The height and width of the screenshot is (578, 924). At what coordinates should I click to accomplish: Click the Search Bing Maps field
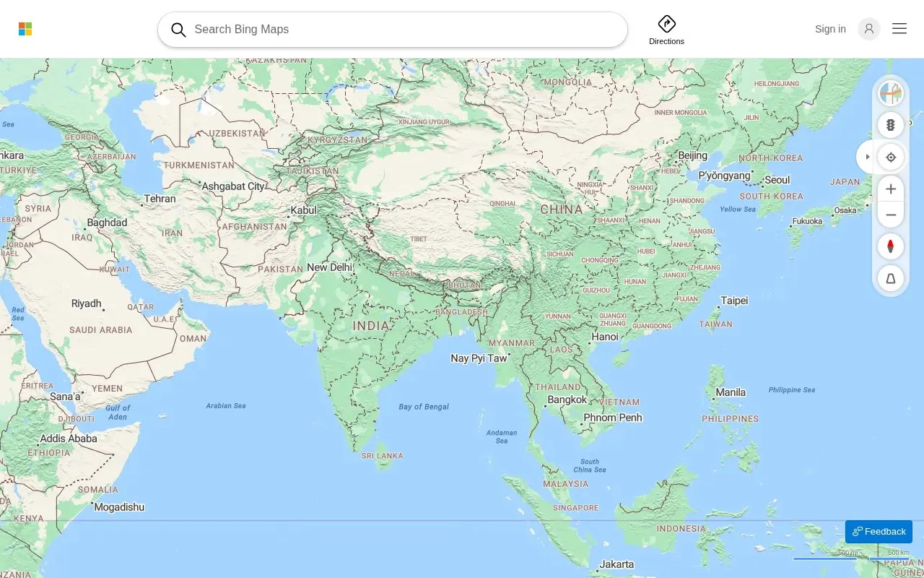392,30
